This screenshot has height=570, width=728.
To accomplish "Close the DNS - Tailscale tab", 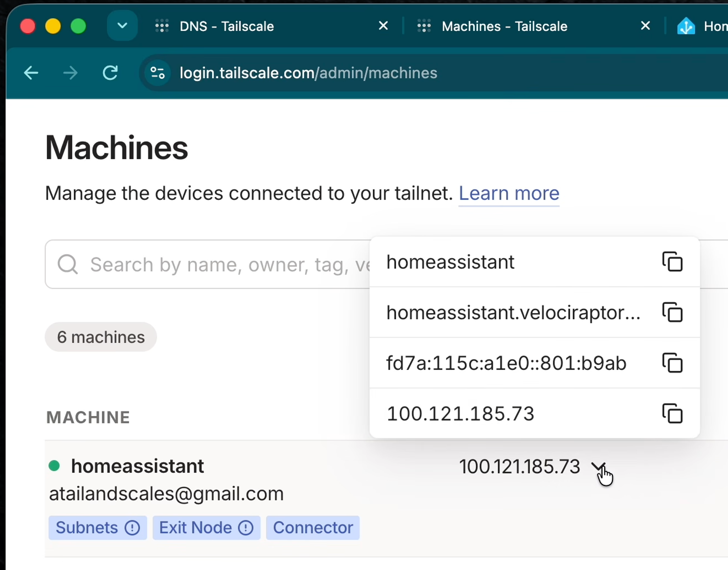I will (383, 26).
